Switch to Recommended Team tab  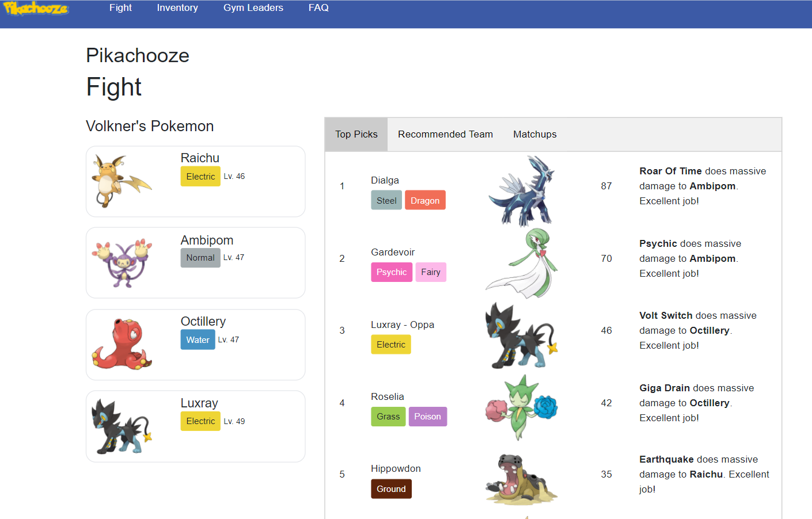pyautogui.click(x=445, y=134)
